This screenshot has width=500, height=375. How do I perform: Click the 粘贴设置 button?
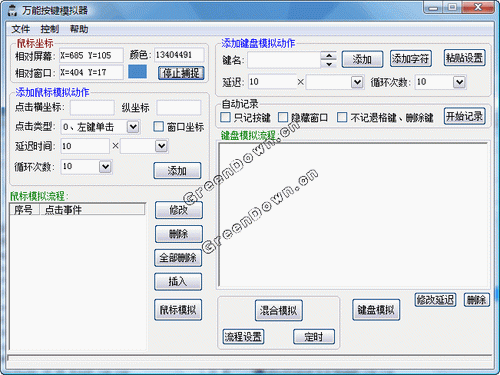click(464, 58)
